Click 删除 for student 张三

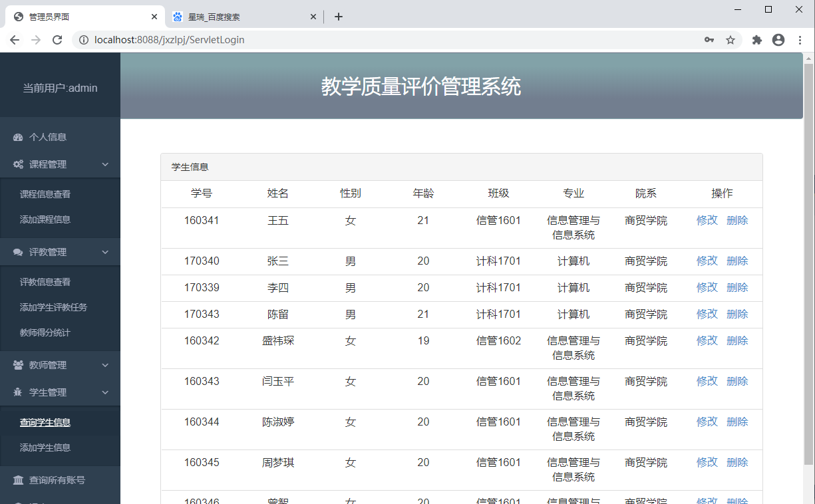coord(737,261)
